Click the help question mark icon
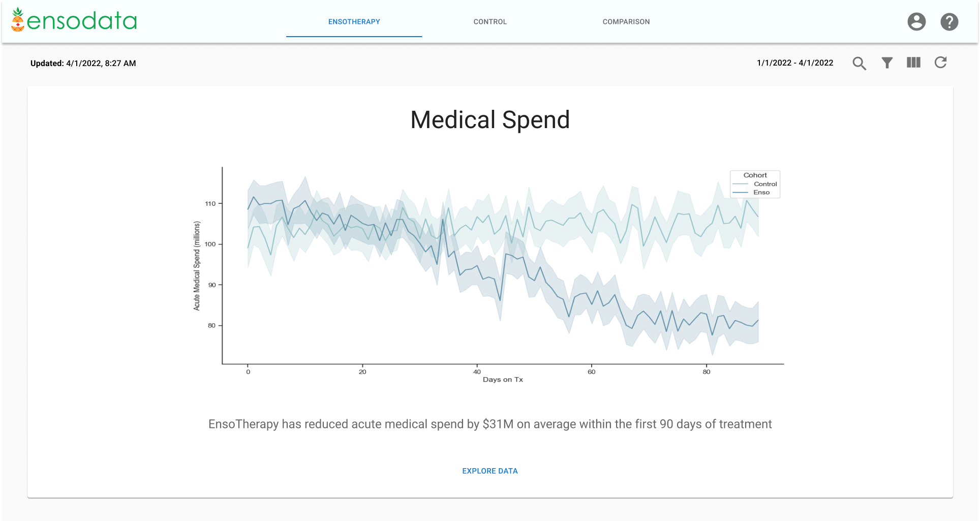 click(949, 22)
